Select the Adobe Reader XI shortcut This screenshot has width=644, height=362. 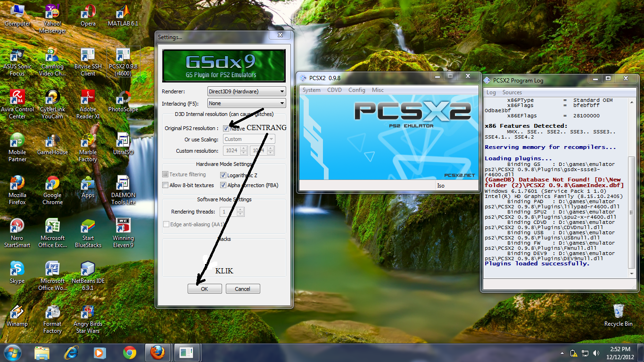tap(88, 105)
